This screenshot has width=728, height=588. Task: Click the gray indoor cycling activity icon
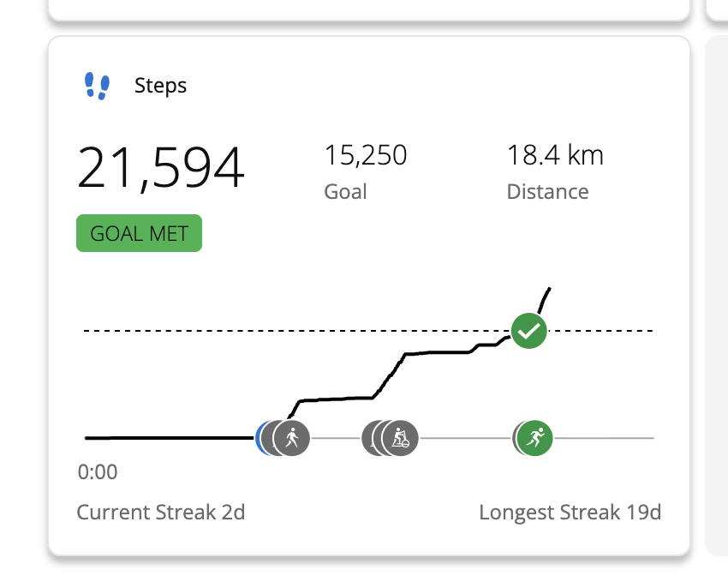point(401,438)
